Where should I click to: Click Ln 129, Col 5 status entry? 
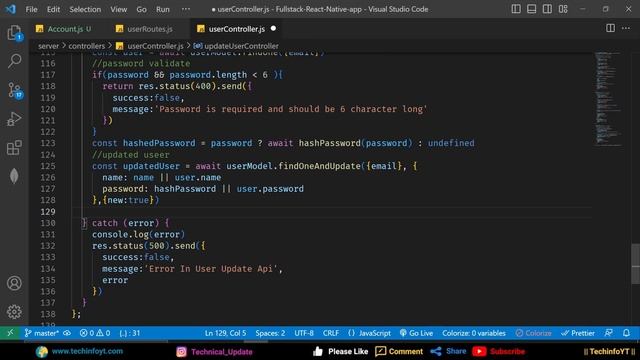pyautogui.click(x=225, y=333)
